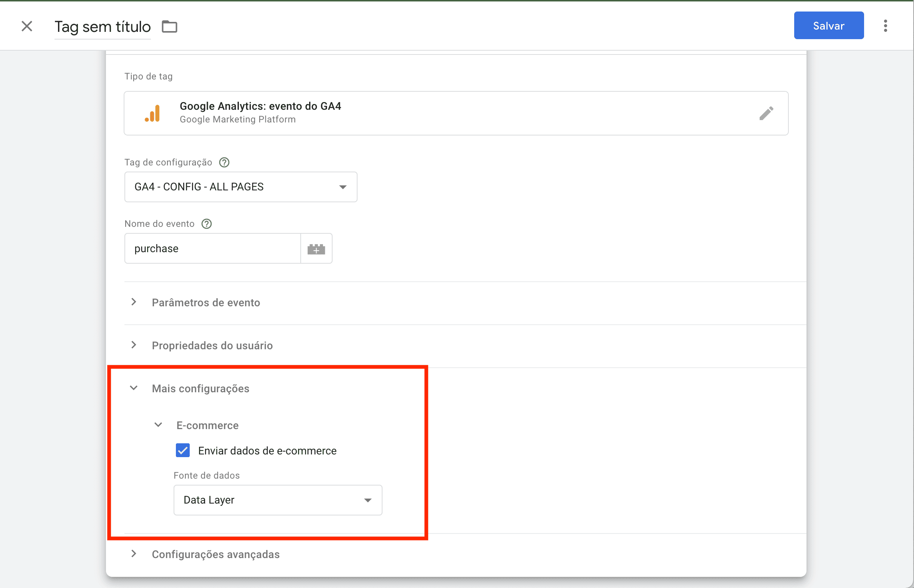Viewport: 914px width, 588px height.
Task: Open the pencil icon to edit tag type
Action: (x=766, y=113)
